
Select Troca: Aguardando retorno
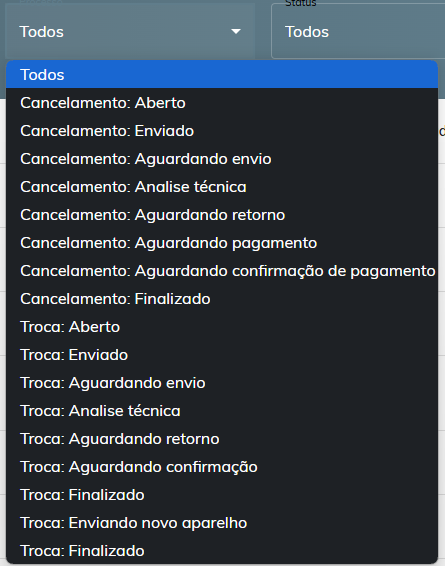click(x=222, y=439)
